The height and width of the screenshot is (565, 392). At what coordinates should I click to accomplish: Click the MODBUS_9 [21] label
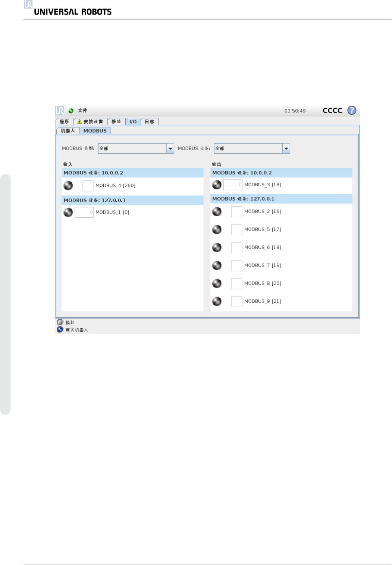263,301
